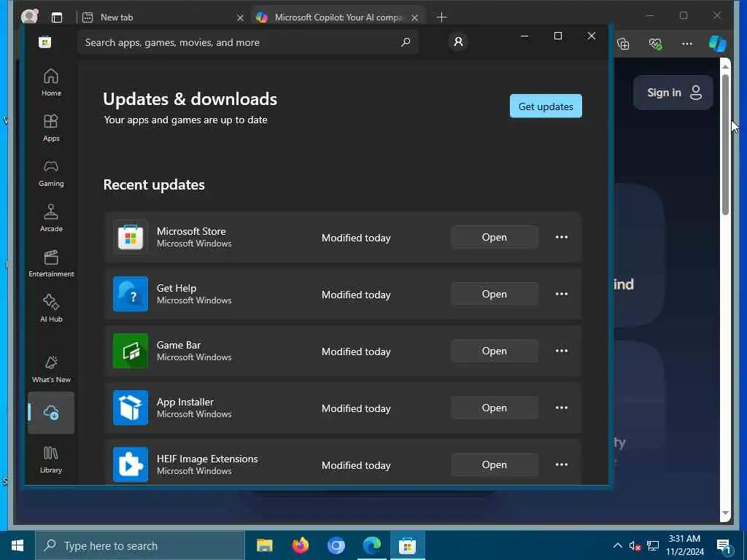747x560 pixels.
Task: Close the Microsoft Copilot tab
Action: pos(415,17)
